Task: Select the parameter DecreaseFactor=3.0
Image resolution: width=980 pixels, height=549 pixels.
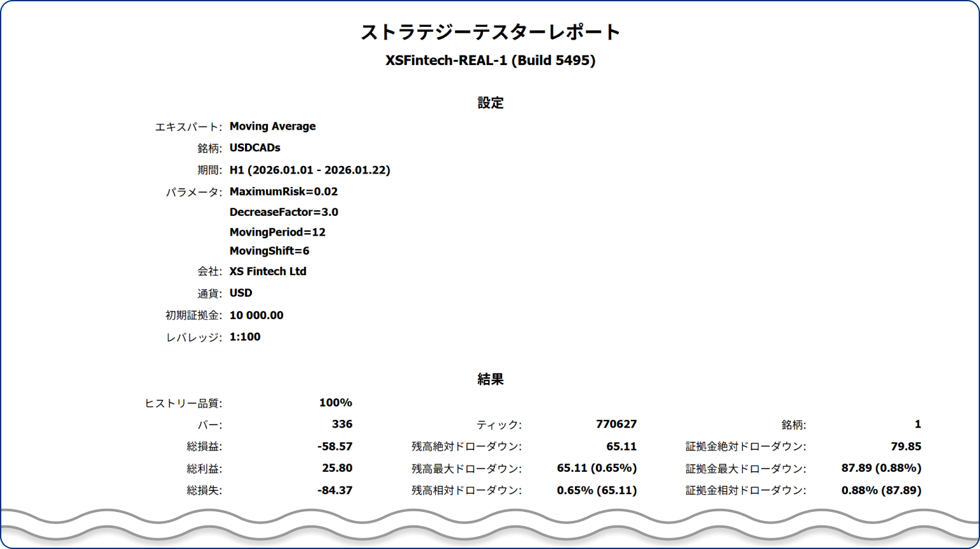Action: pyautogui.click(x=283, y=211)
